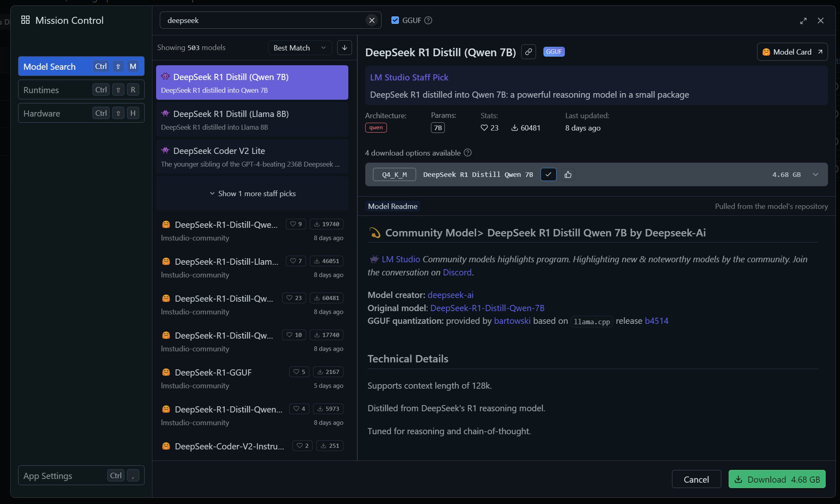The width and height of the screenshot is (840, 504).
Task: Open the bartowski quantization link
Action: [512, 321]
